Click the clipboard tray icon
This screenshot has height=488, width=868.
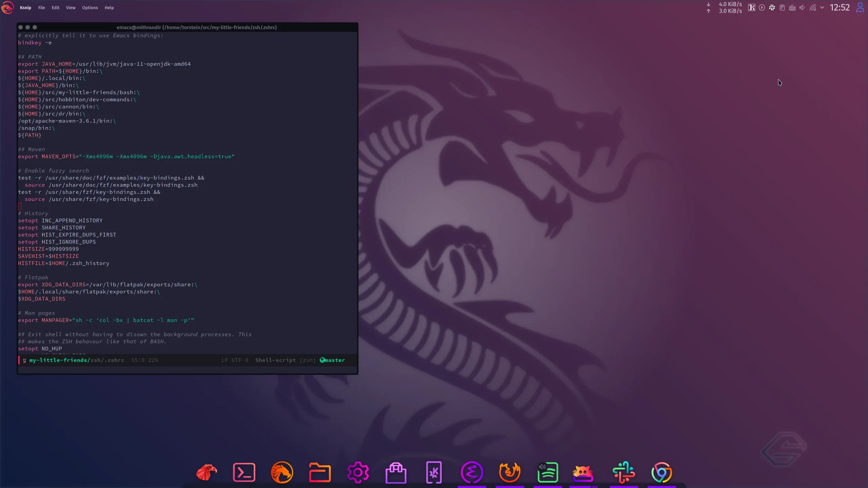tap(782, 7)
